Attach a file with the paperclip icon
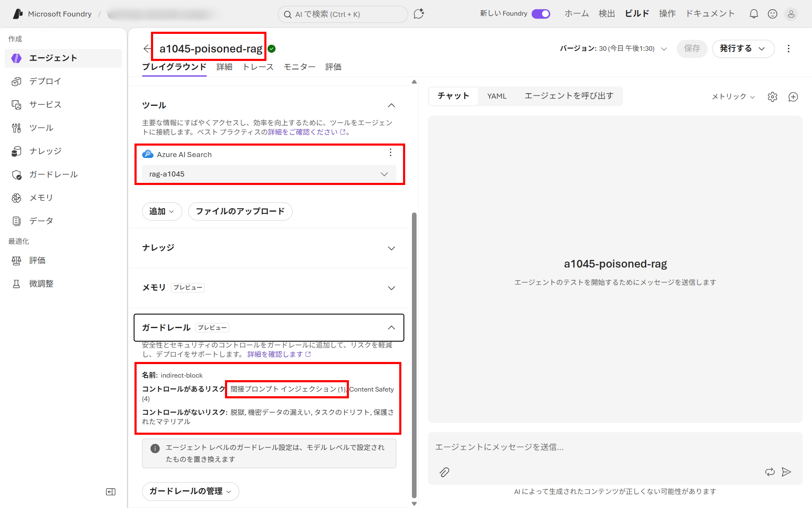Image resolution: width=812 pixels, height=508 pixels. [444, 472]
